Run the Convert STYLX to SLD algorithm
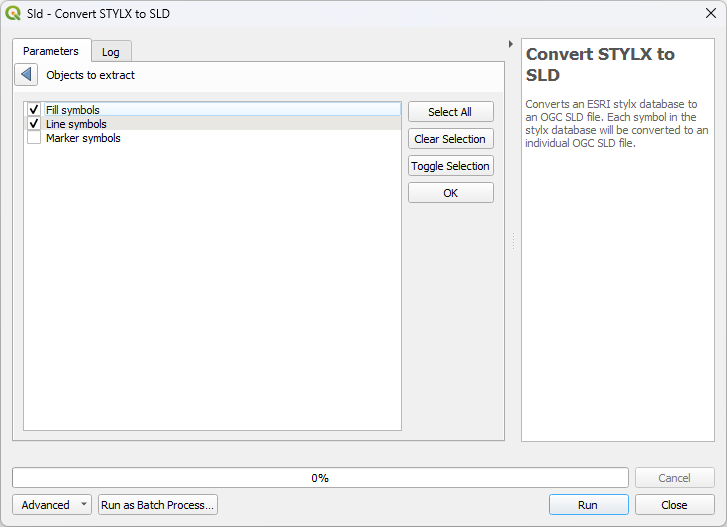727x527 pixels. coord(588,504)
